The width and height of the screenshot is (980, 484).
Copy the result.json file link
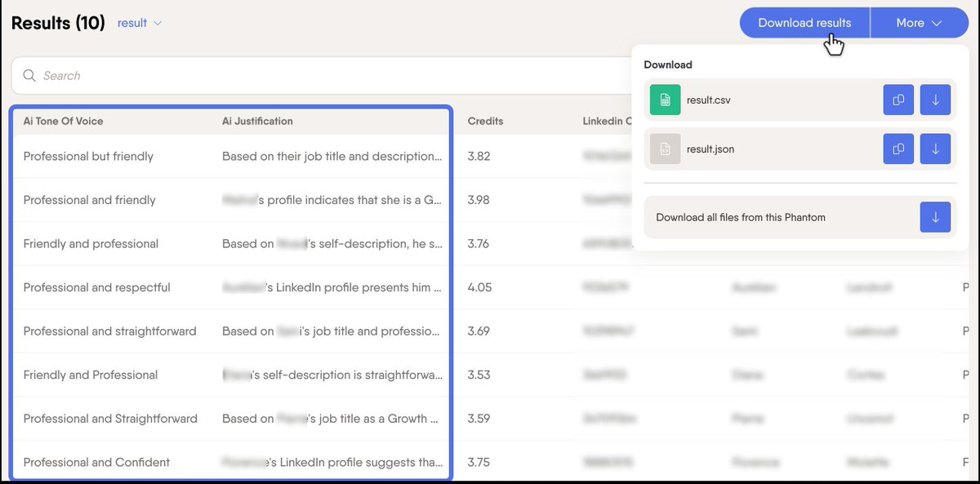coord(898,149)
